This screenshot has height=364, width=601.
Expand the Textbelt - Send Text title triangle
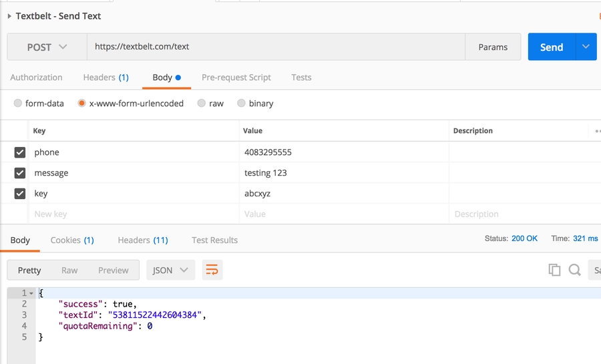pyautogui.click(x=9, y=16)
